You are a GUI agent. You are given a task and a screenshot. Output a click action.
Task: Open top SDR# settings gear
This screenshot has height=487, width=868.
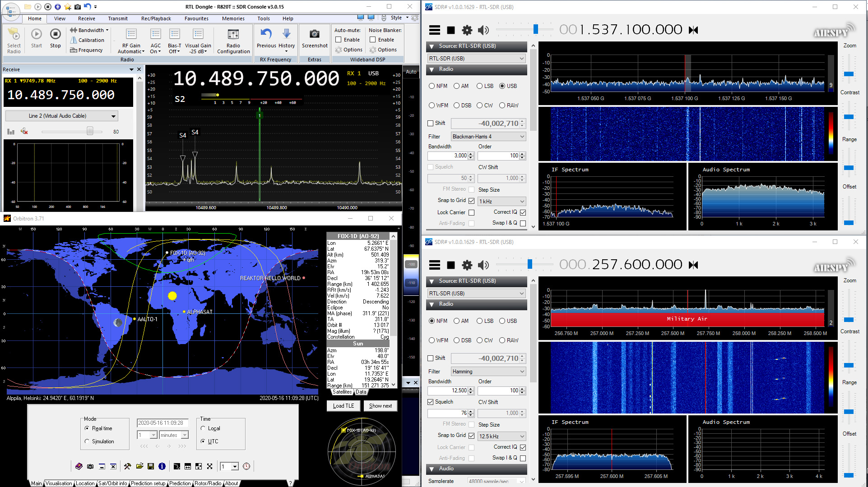tap(467, 30)
